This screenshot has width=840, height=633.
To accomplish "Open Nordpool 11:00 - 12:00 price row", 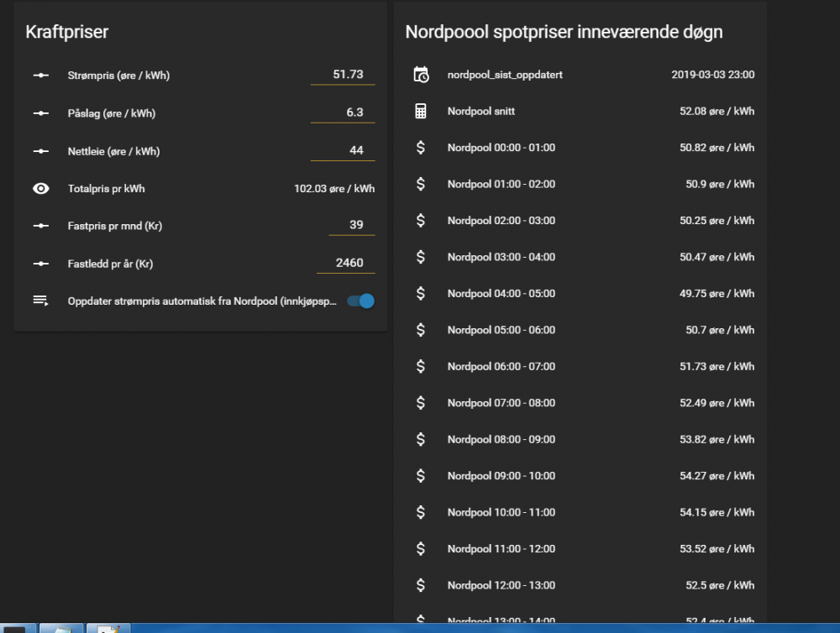I will pos(501,549).
